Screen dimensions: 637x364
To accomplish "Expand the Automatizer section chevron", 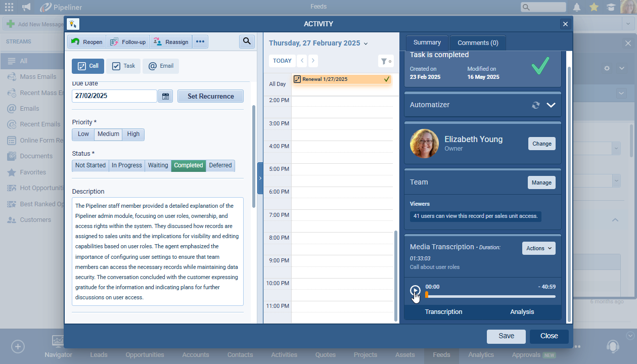I will tap(551, 105).
